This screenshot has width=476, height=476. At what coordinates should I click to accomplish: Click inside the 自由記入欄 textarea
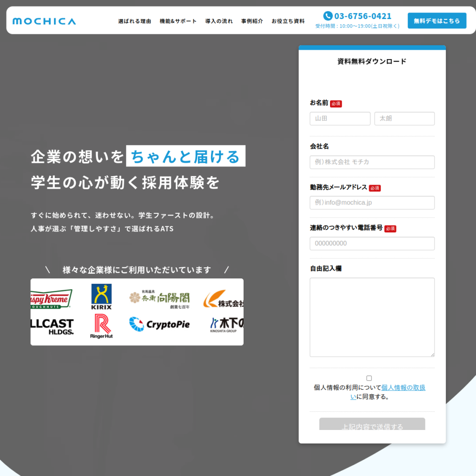coord(372,317)
